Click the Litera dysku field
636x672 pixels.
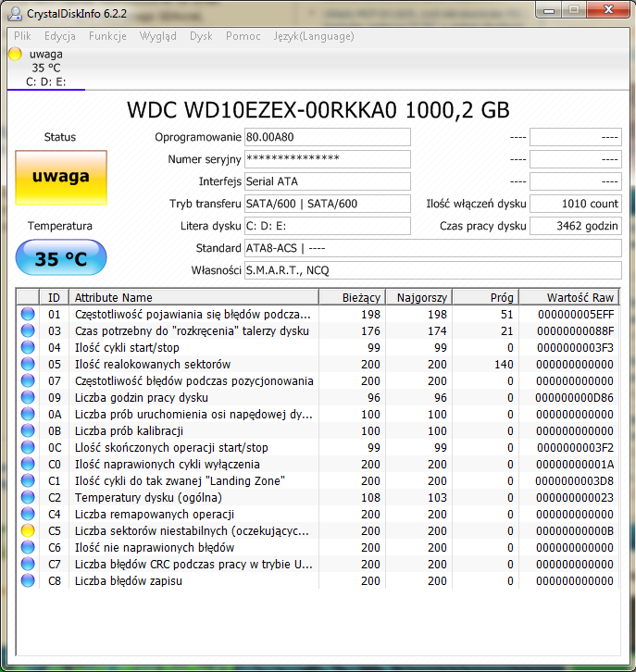(328, 226)
